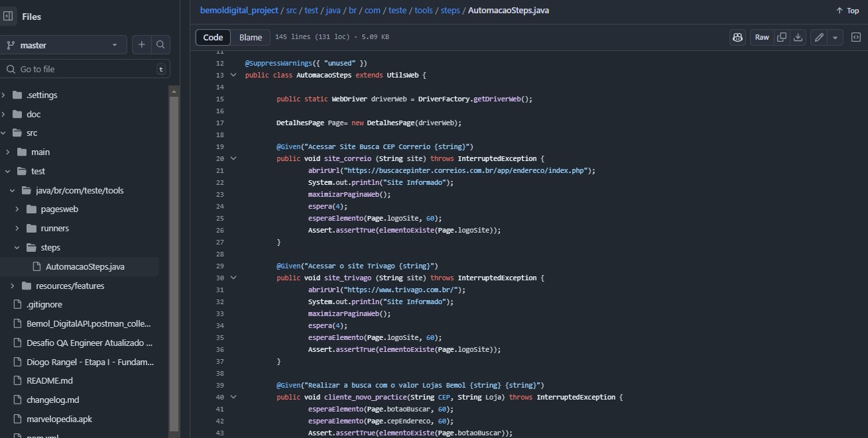868x438 pixels.
Task: Open the master branch dropdown
Action: 62,45
